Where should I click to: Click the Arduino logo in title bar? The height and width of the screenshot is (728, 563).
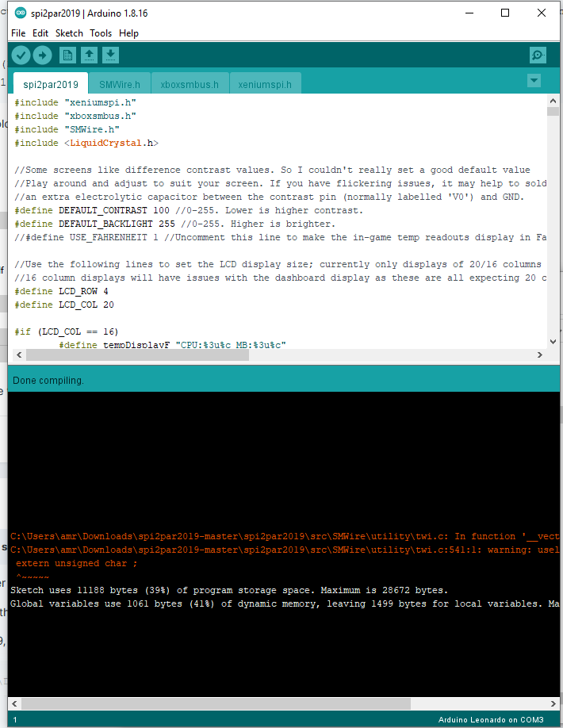coord(20,13)
